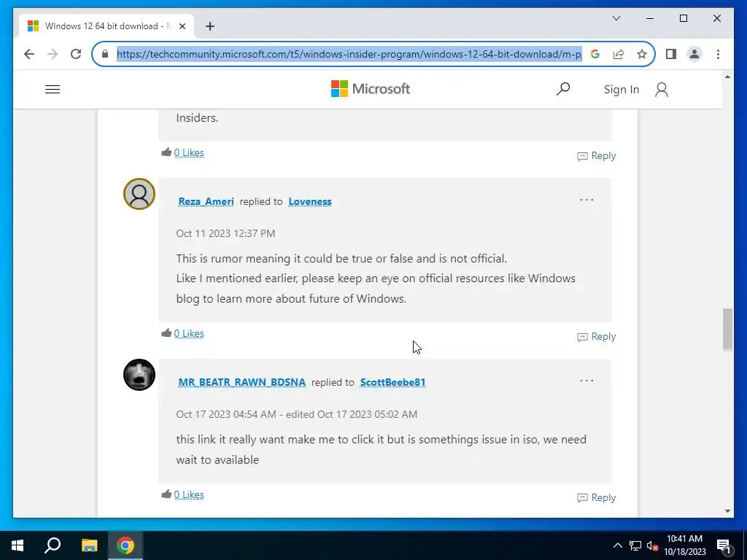
Task: Click the muted volume tray icon
Action: (652, 545)
